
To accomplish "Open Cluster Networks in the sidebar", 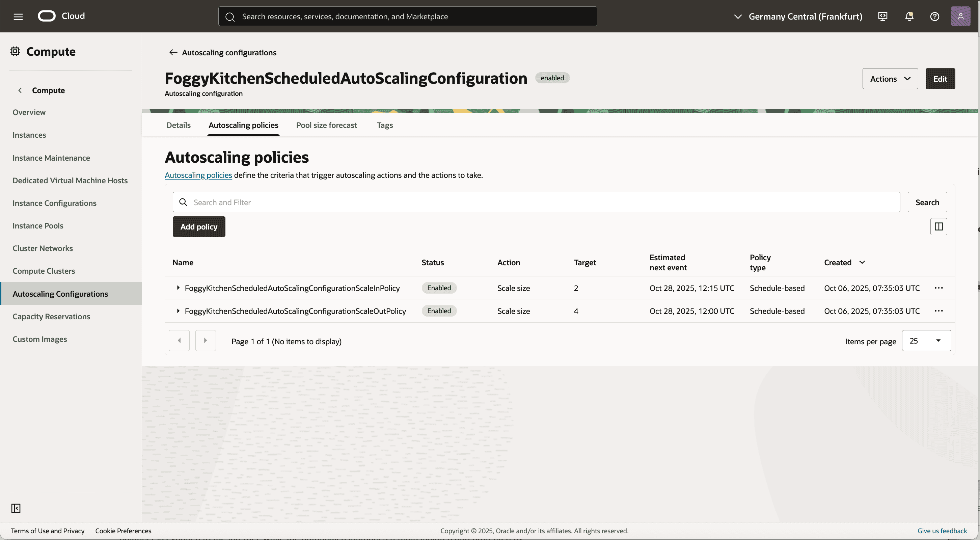I will coord(43,248).
